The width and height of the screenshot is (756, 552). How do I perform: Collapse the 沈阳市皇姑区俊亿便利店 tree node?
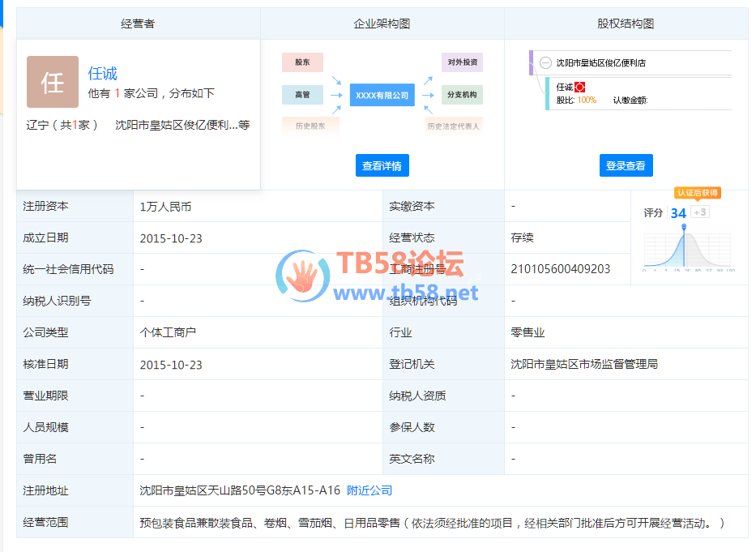coord(545,62)
